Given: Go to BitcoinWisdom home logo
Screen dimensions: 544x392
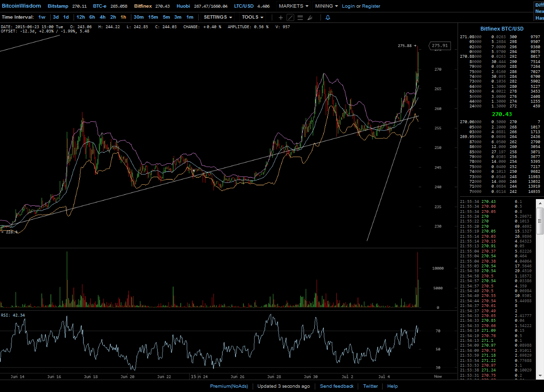Looking at the screenshot, I should (21, 6).
